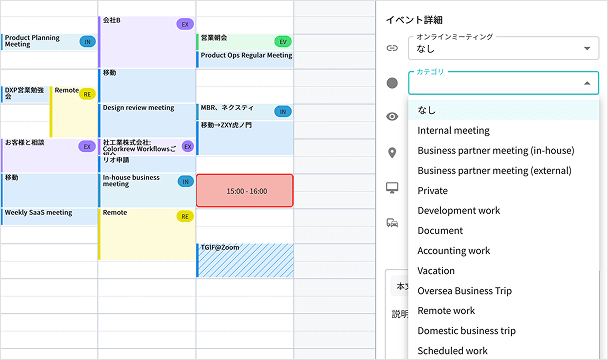Open Design review meeting event

(147, 120)
